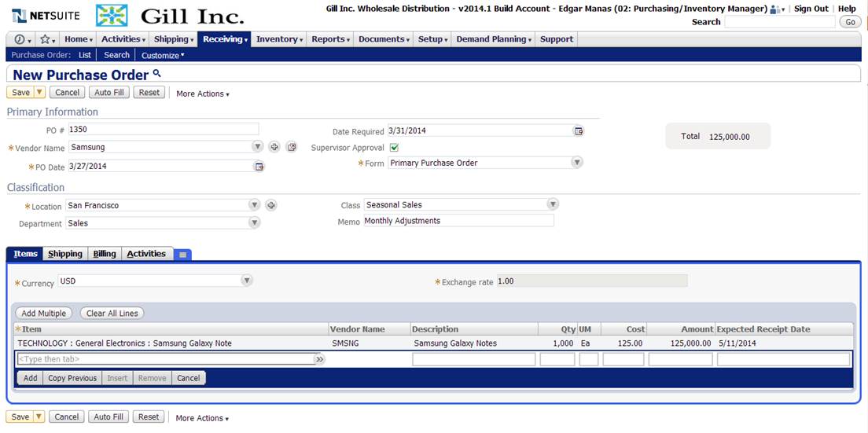Click the item Type then tab field
The height and width of the screenshot is (433, 868).
click(x=166, y=359)
